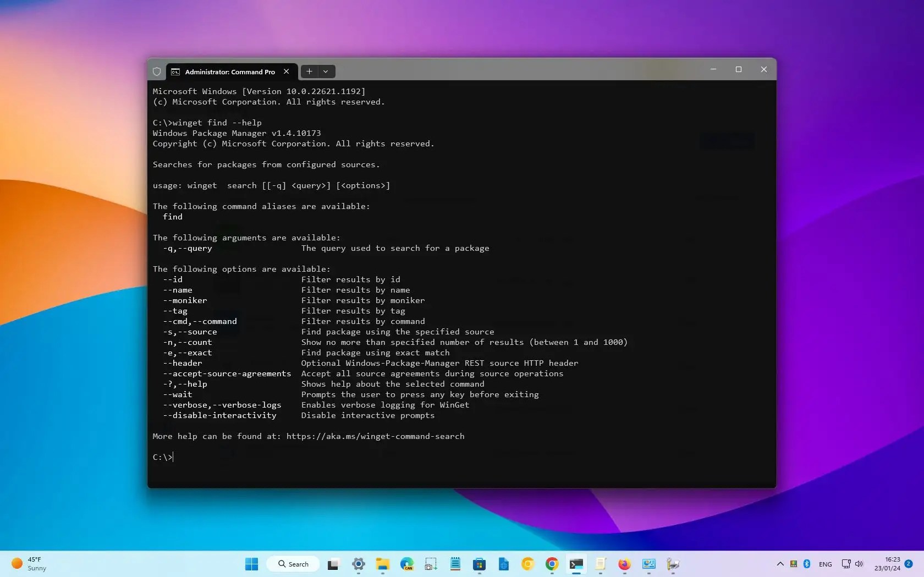Click the clock and date in the system tray
The image size is (924, 577).
(x=889, y=564)
